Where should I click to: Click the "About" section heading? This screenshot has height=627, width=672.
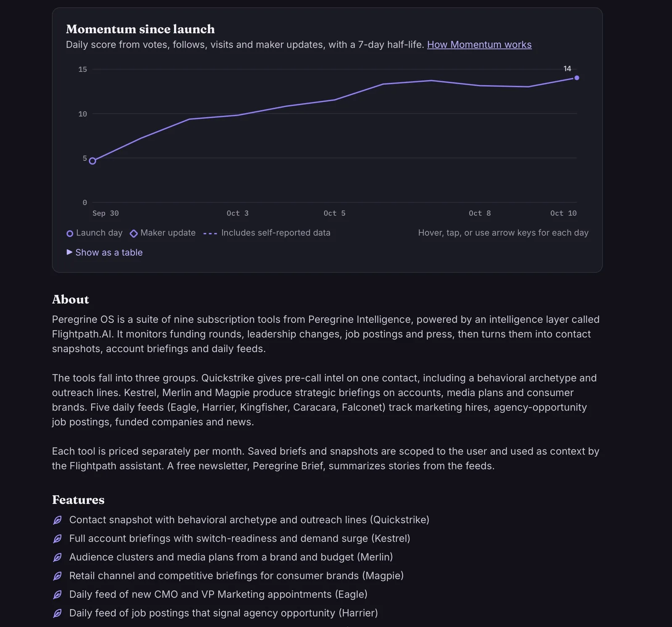point(71,300)
